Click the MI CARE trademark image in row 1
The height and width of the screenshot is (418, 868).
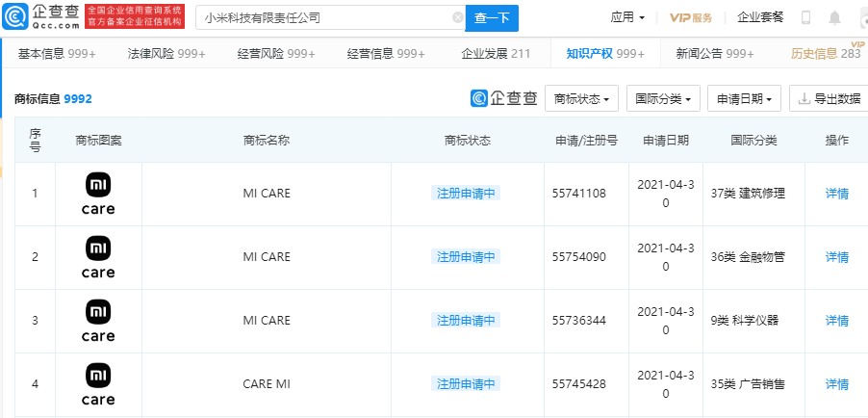98,194
